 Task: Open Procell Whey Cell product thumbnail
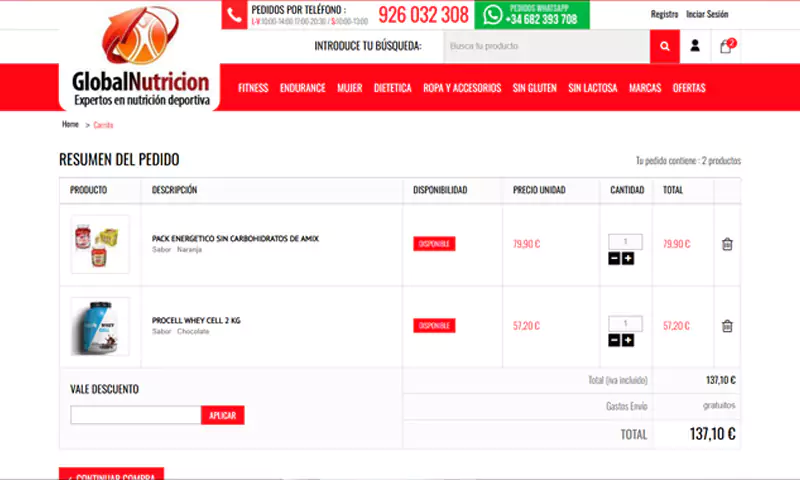point(100,326)
